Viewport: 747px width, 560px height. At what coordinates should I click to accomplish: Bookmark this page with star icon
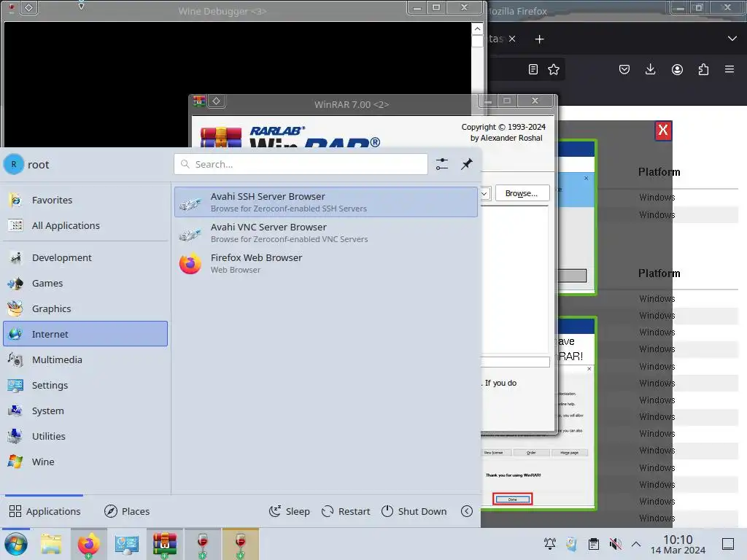(x=554, y=69)
